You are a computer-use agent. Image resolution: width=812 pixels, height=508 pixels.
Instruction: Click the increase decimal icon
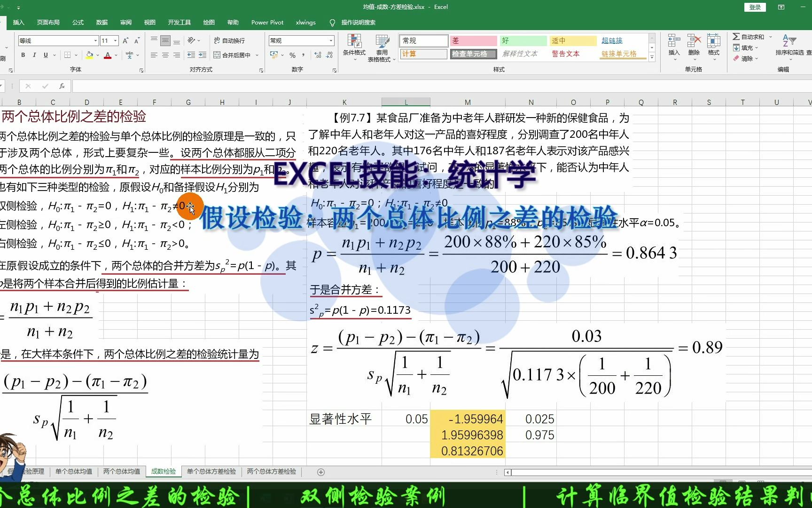[318, 54]
